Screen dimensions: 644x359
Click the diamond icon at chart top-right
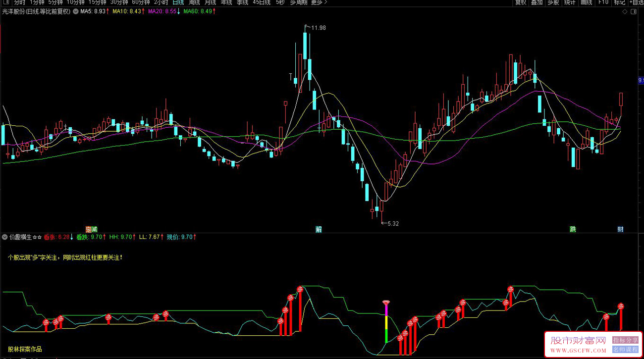click(625, 11)
